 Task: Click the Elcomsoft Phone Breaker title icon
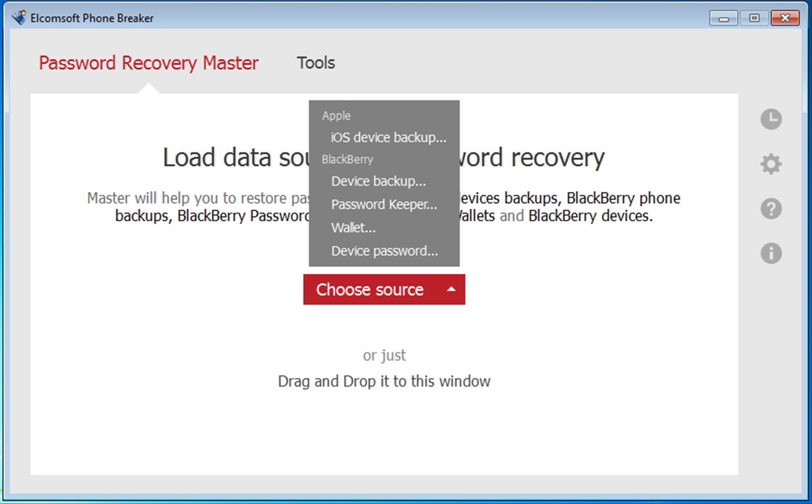click(x=19, y=18)
